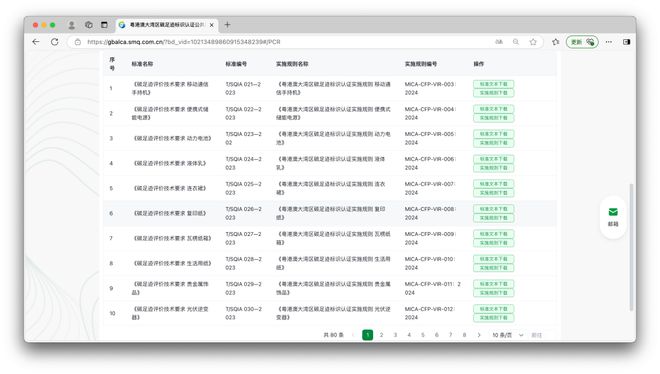Download implementation rules for row 2 便携式储能电源
660x374 pixels.
[x=493, y=118]
